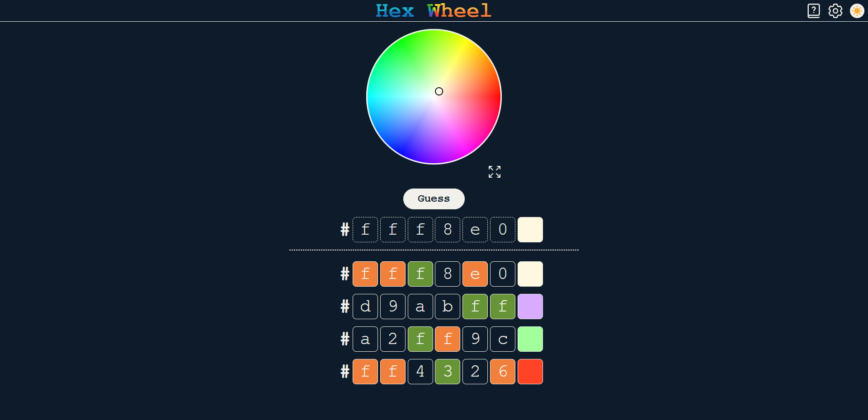Click the color wheel selection marker
The width and height of the screenshot is (868, 420).
(x=439, y=91)
